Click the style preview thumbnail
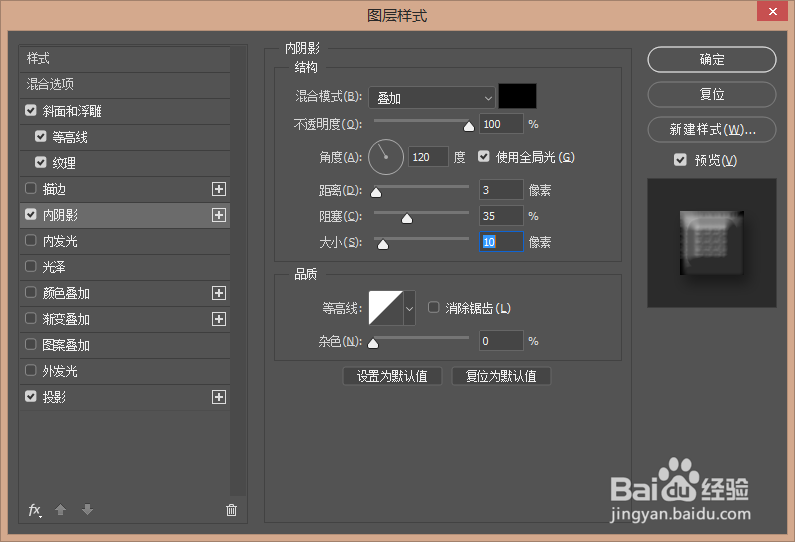Screen dimensions: 795x542 pos(712,243)
